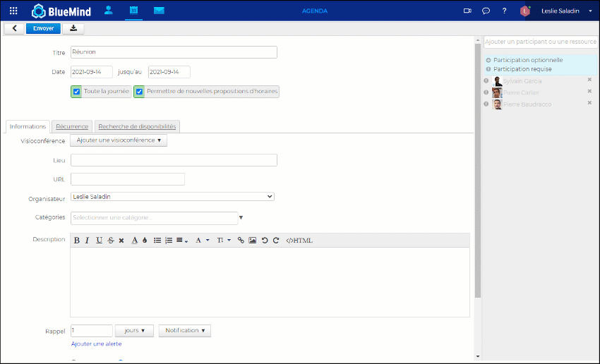Click the Envoyer button

coord(43,28)
